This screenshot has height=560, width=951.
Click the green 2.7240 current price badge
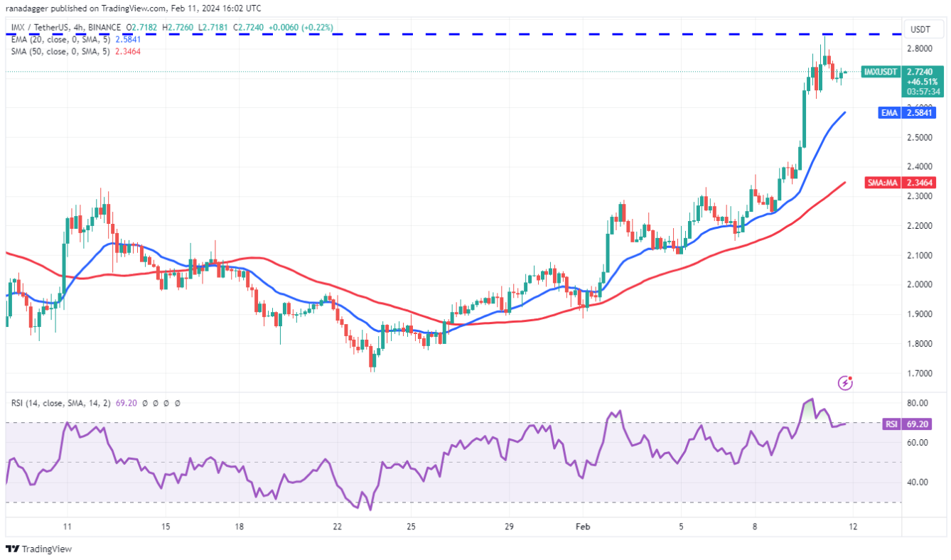(x=920, y=72)
